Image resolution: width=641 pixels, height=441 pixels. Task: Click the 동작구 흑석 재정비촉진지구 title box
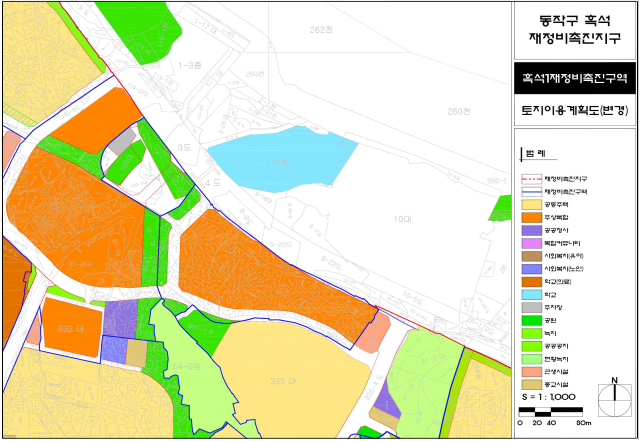[574, 28]
